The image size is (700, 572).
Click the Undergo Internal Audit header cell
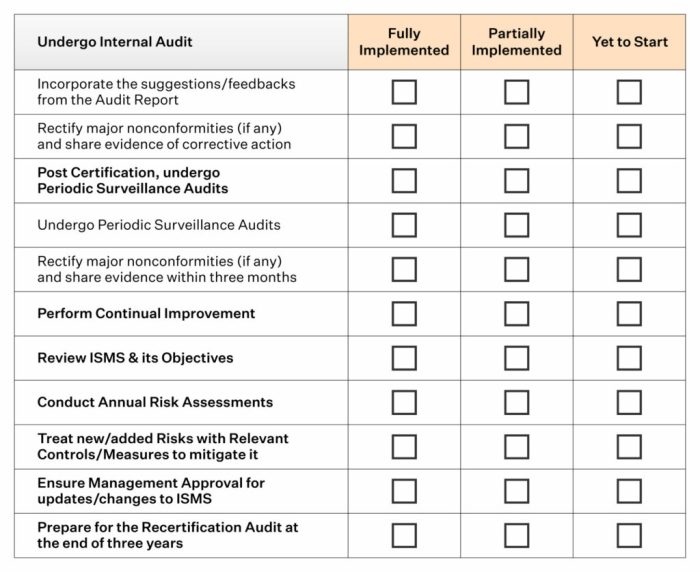point(181,42)
